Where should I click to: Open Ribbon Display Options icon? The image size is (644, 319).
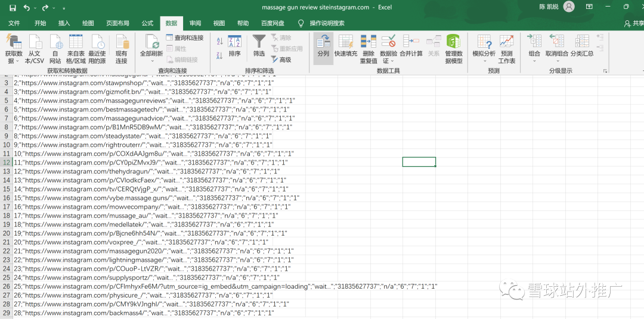pos(589,7)
